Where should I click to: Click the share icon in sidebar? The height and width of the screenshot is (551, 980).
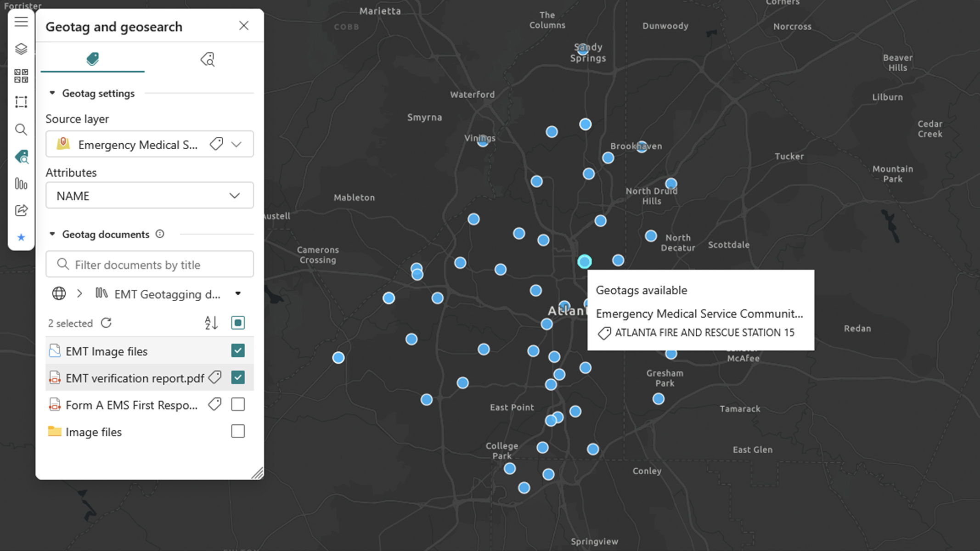(21, 210)
